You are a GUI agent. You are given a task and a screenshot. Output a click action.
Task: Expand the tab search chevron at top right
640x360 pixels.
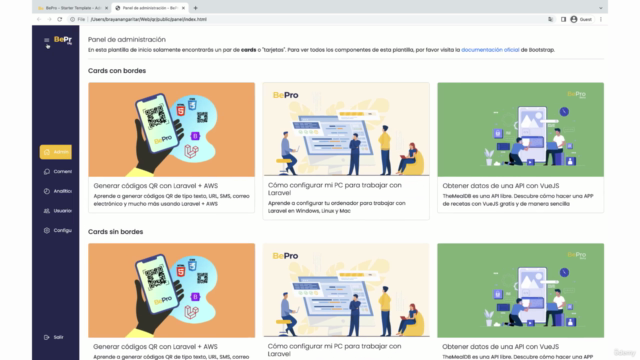click(600, 8)
